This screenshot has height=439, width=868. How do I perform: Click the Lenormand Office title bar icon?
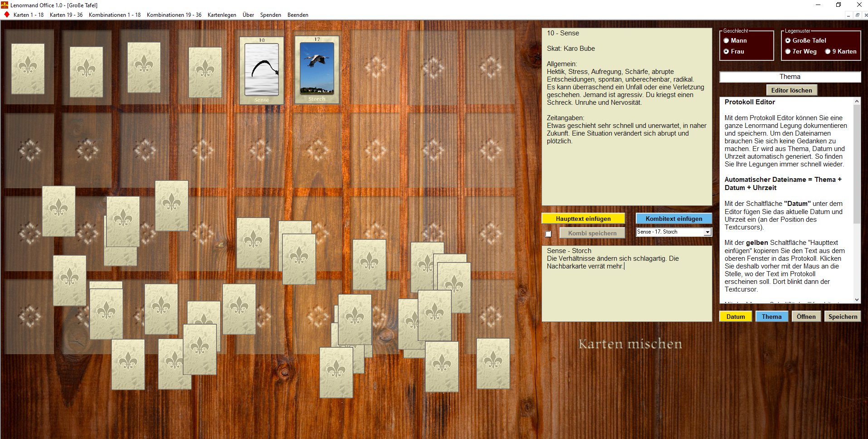point(5,5)
